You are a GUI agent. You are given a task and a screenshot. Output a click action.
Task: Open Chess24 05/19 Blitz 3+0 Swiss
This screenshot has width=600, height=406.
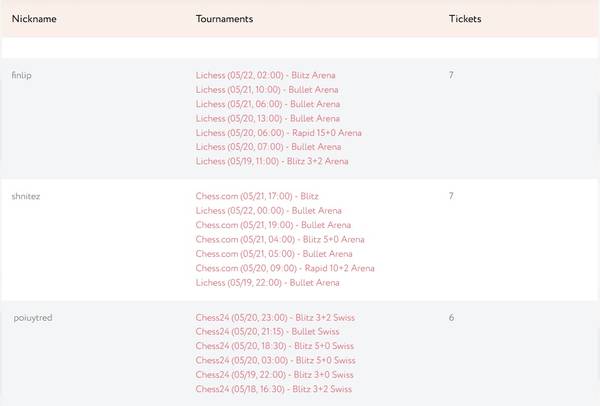(274, 375)
